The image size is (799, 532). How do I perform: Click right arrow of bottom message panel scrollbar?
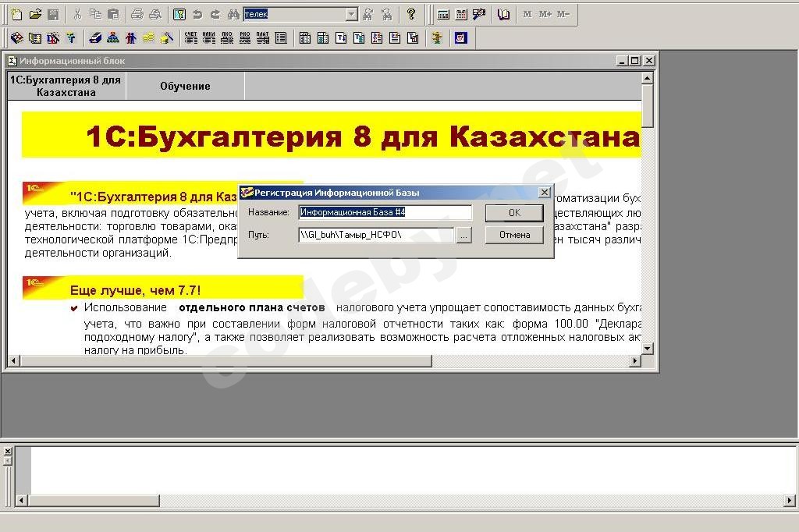point(790,500)
